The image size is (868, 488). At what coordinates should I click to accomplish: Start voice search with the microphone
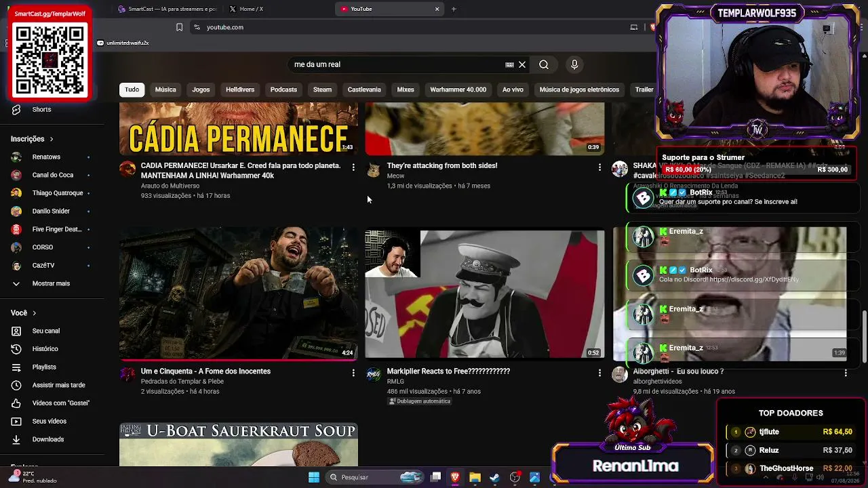click(x=574, y=64)
